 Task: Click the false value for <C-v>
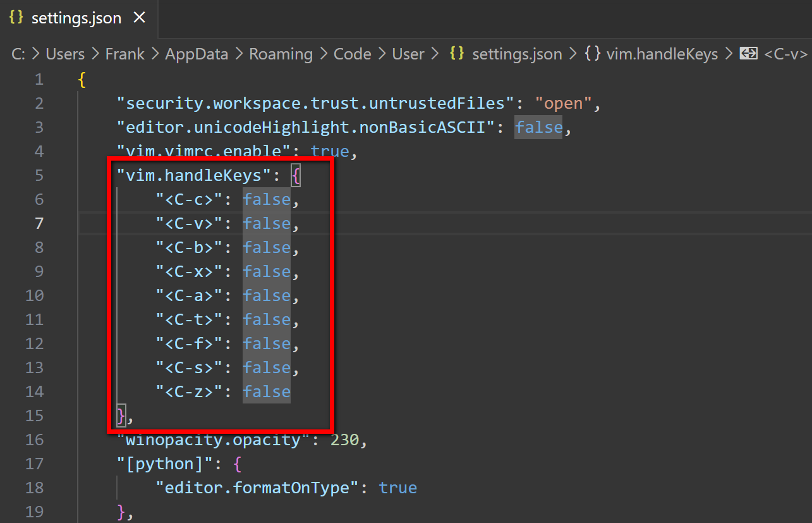(x=267, y=223)
